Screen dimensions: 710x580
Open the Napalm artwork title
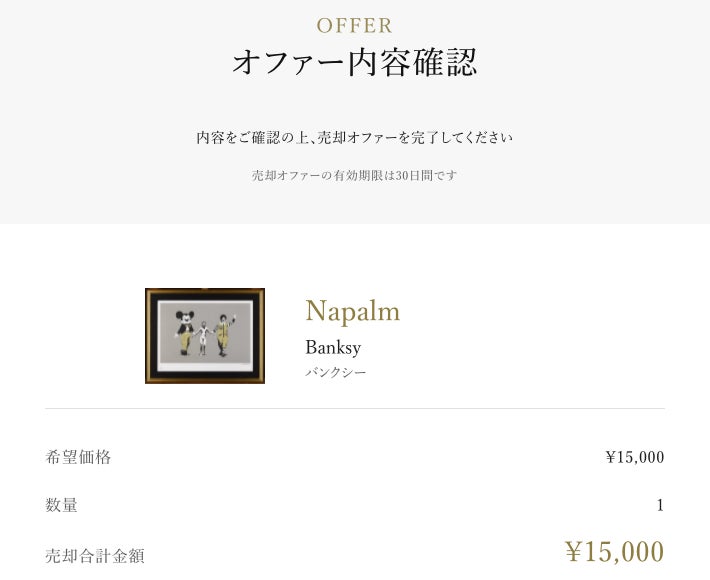tap(352, 311)
